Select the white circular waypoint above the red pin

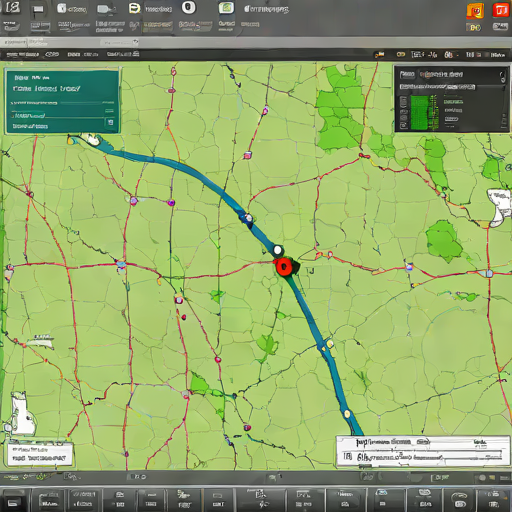click(277, 249)
